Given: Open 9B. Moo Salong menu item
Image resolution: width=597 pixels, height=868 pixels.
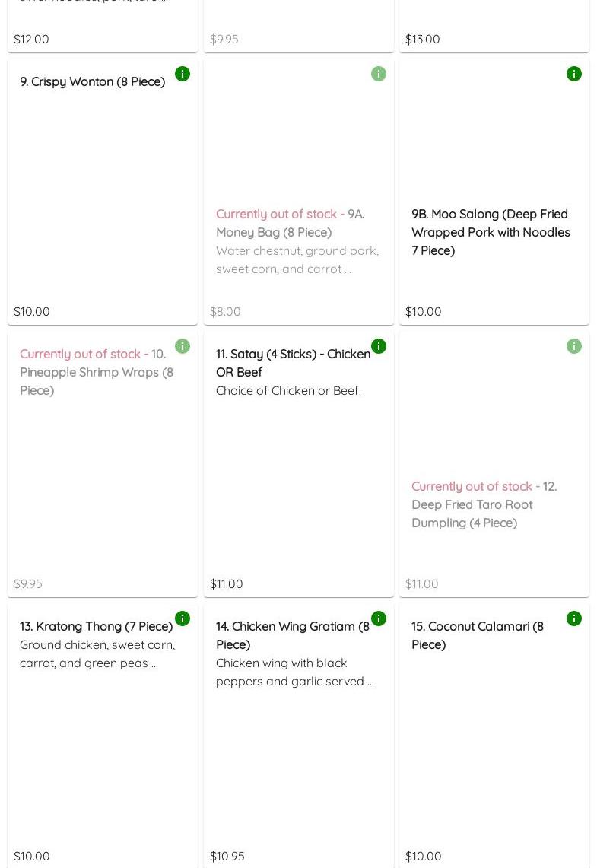Looking at the screenshot, I should pos(491,232).
